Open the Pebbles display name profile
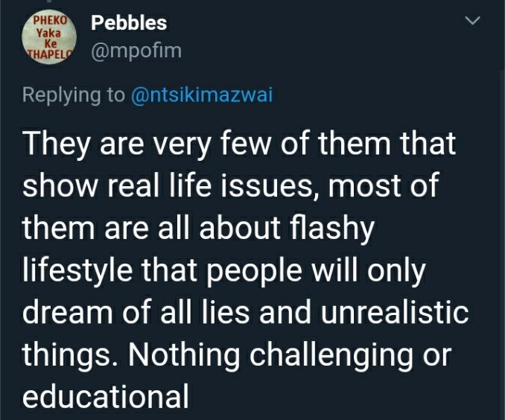The height and width of the screenshot is (420, 505). tap(129, 23)
